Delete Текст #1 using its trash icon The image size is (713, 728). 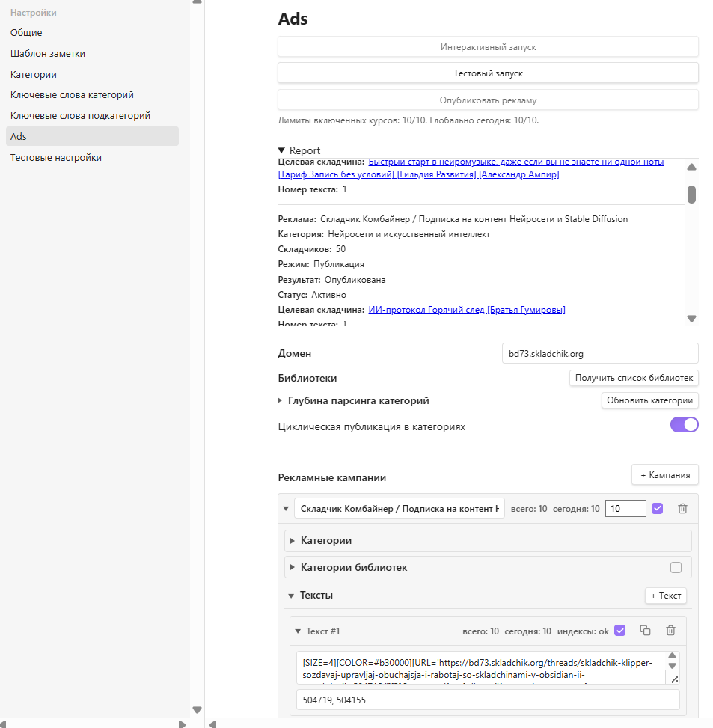(670, 631)
